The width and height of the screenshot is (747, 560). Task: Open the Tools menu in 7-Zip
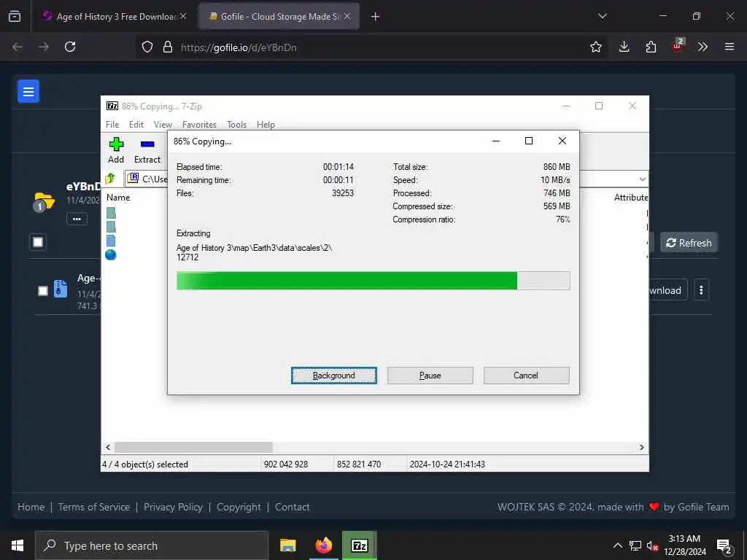tap(237, 124)
